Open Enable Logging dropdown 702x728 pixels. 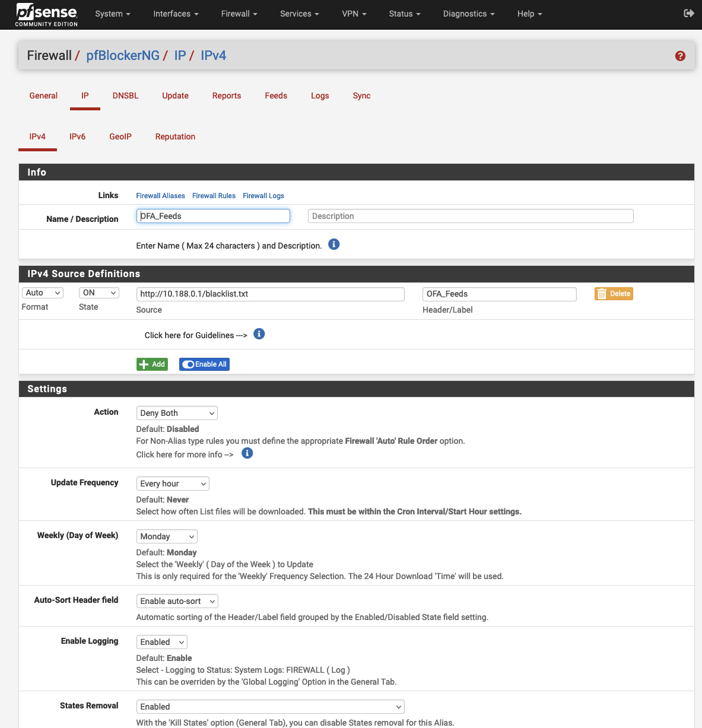pos(162,642)
